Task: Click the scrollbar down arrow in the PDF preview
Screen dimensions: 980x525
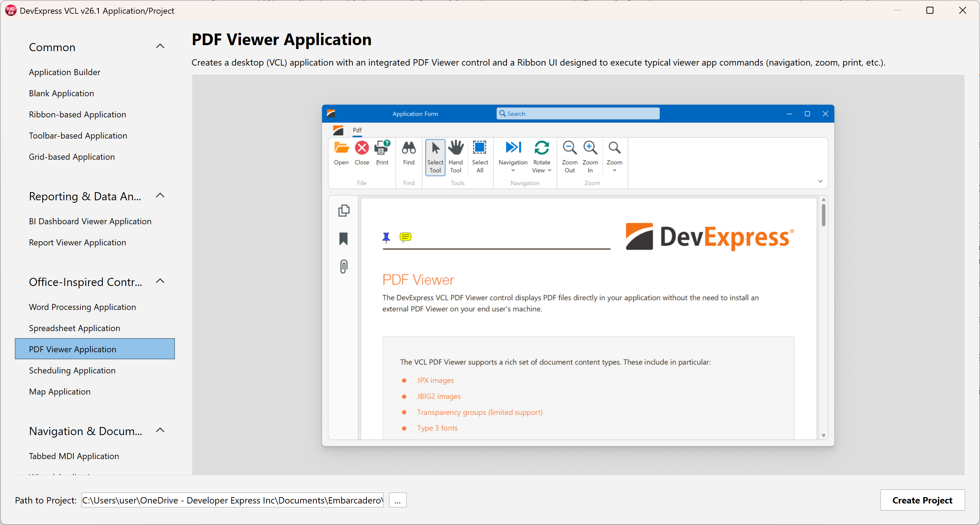Action: [824, 436]
